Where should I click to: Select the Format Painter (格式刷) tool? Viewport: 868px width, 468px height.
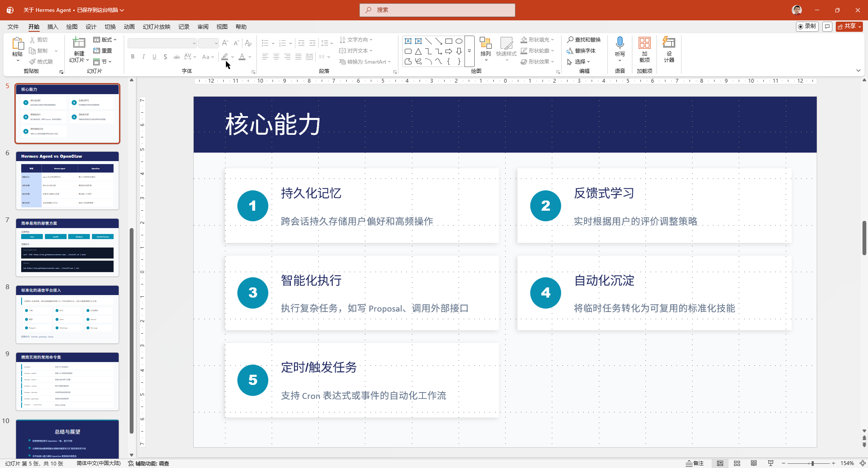41,61
